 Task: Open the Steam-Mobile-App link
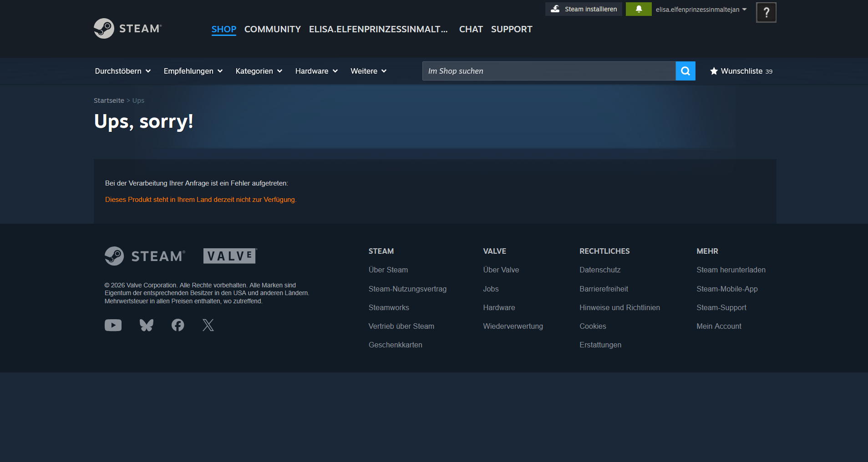[727, 289]
